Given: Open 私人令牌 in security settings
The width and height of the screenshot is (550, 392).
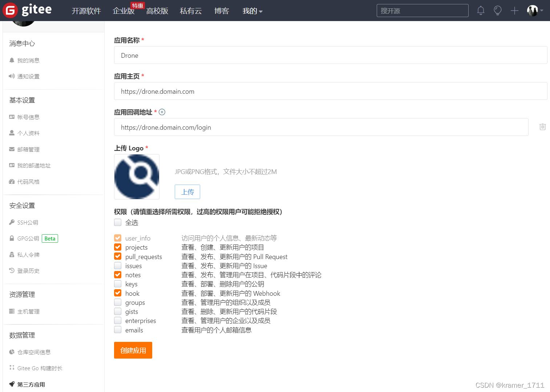Looking at the screenshot, I should (28, 254).
